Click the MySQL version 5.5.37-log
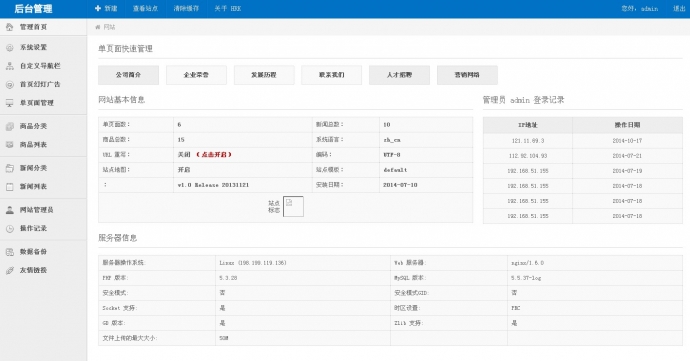This screenshot has height=361, width=690. pyautogui.click(x=526, y=278)
